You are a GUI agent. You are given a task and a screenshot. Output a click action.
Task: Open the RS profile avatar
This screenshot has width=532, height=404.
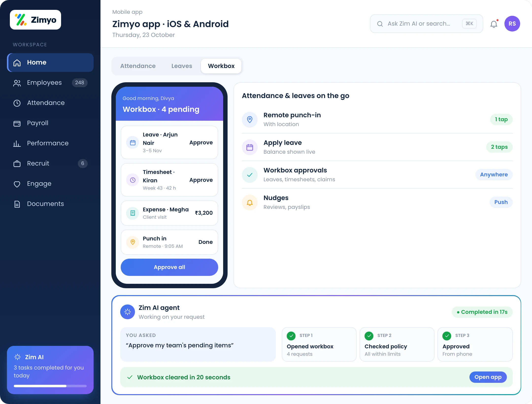(512, 24)
